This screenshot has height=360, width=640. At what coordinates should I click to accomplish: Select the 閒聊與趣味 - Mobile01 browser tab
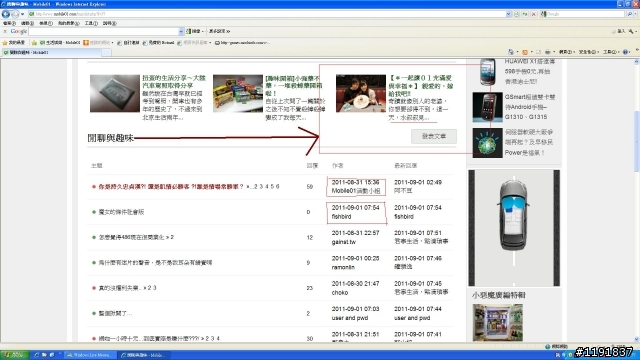click(x=51, y=52)
